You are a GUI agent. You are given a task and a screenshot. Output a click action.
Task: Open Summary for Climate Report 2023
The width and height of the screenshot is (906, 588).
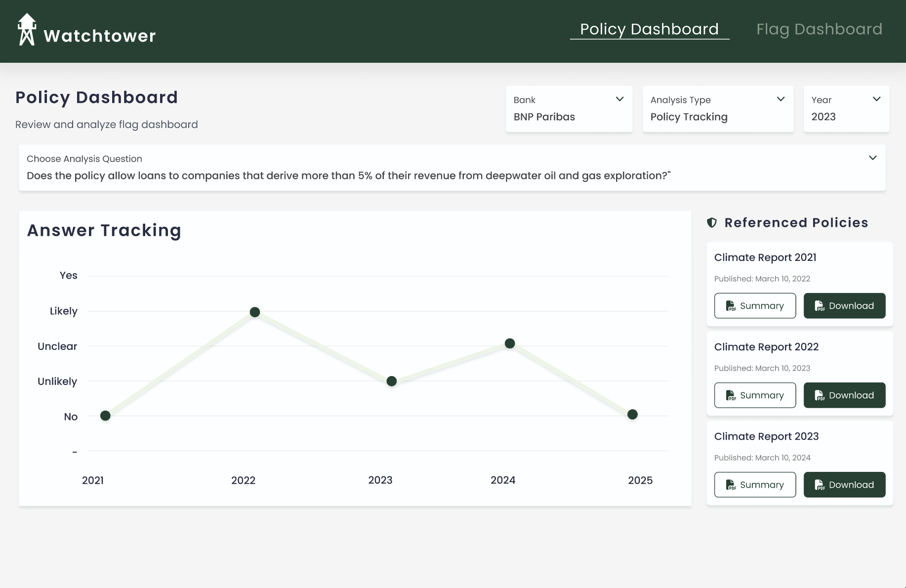(755, 485)
